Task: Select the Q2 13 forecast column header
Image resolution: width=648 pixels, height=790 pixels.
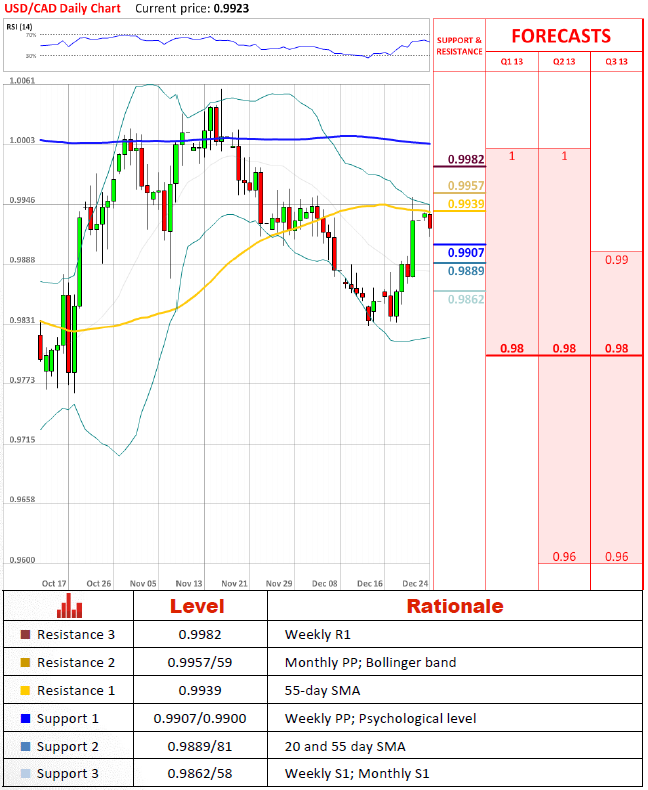Action: pyautogui.click(x=564, y=61)
